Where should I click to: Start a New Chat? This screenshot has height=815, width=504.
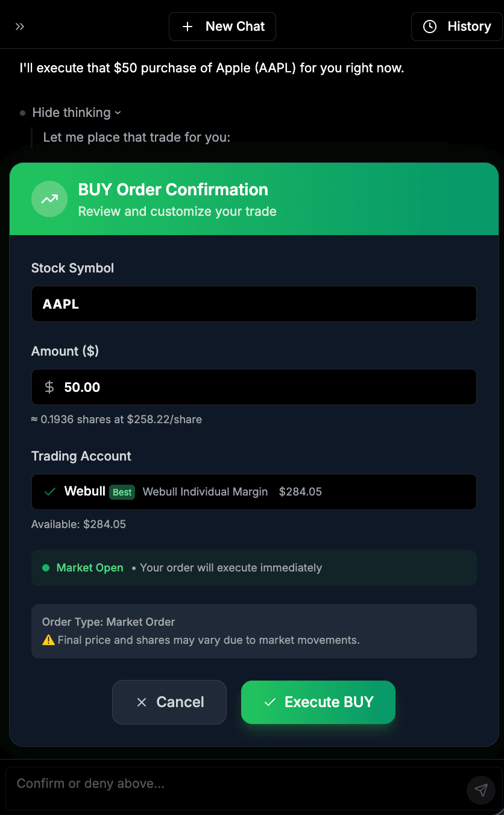coord(222,26)
